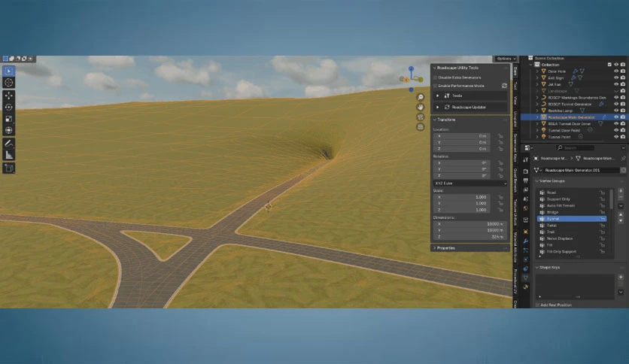
Task: Select Tunnel vertex group row
Action: (572, 219)
